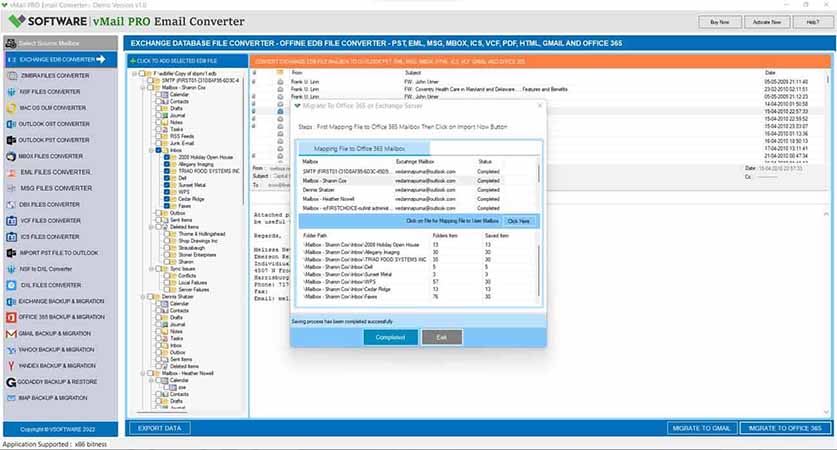
Task: Open the DXL Files Converter icon
Action: click(x=11, y=285)
